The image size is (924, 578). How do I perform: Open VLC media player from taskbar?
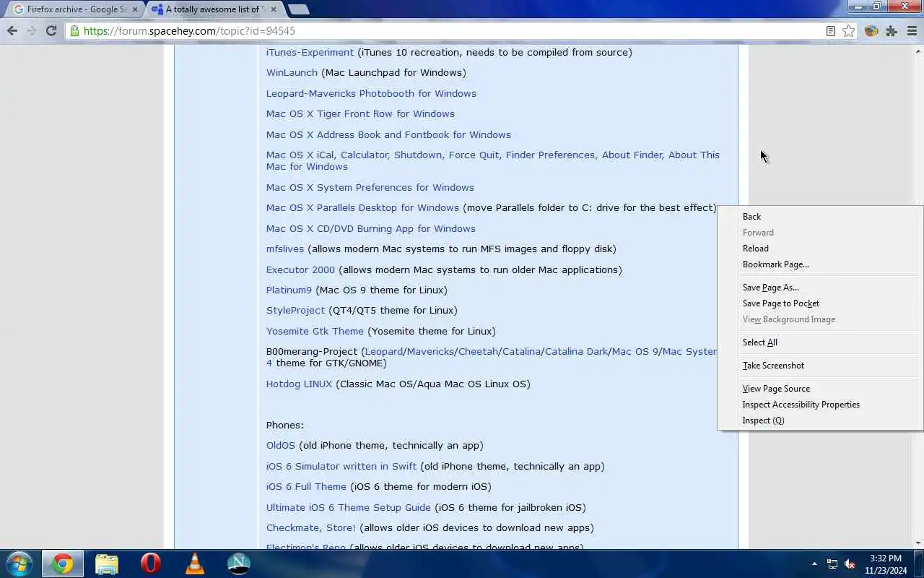coord(195,564)
